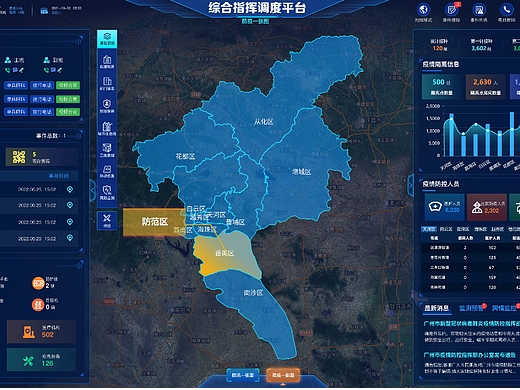Select 南沙区 district on the map
Image resolution: width=520 pixels, height=390 pixels.
click(253, 293)
